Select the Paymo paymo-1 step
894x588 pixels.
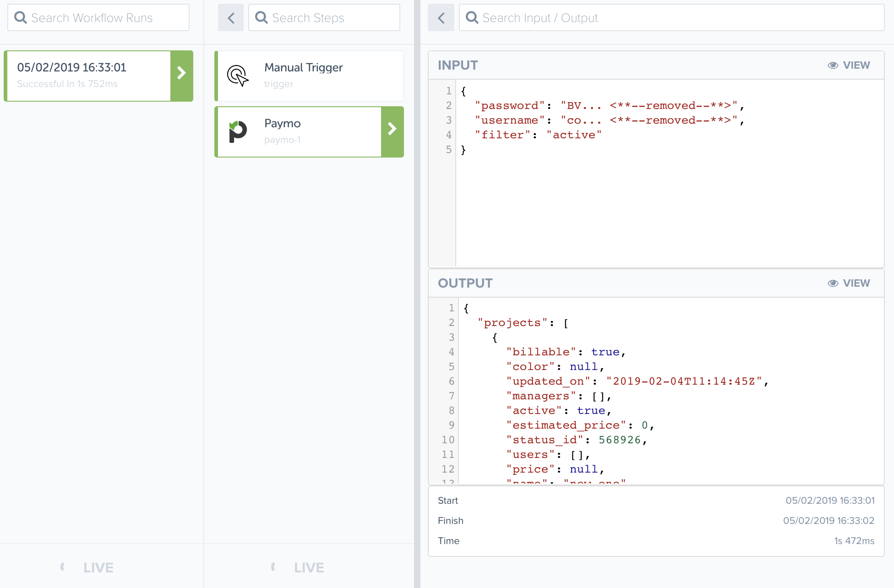(x=299, y=132)
